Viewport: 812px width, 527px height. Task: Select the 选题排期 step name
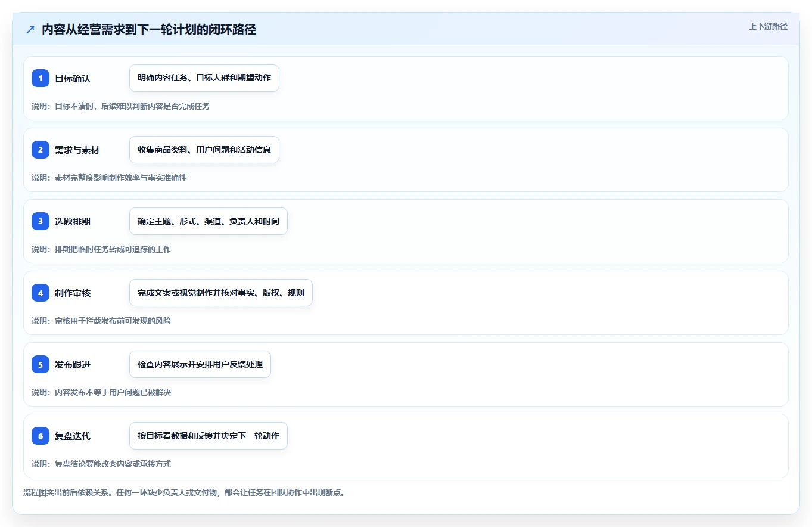73,221
